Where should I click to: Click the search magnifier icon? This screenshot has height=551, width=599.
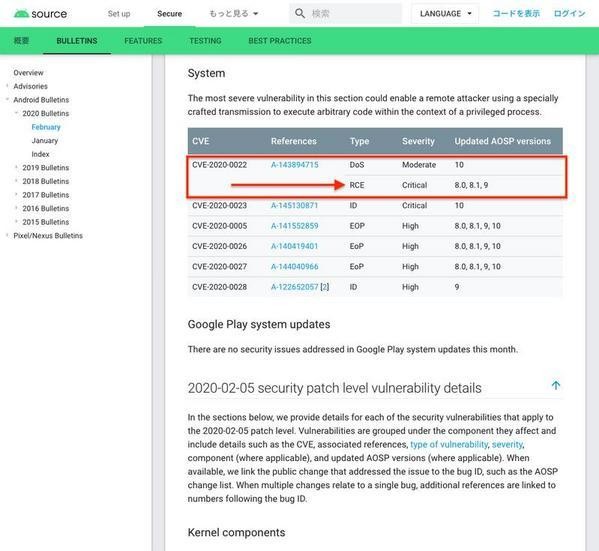tap(300, 13)
